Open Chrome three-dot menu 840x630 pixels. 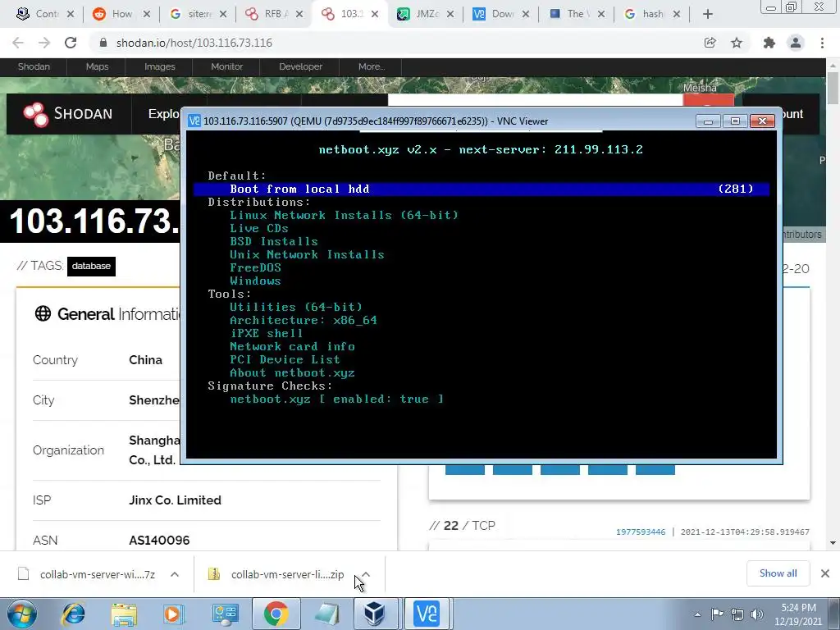822,43
